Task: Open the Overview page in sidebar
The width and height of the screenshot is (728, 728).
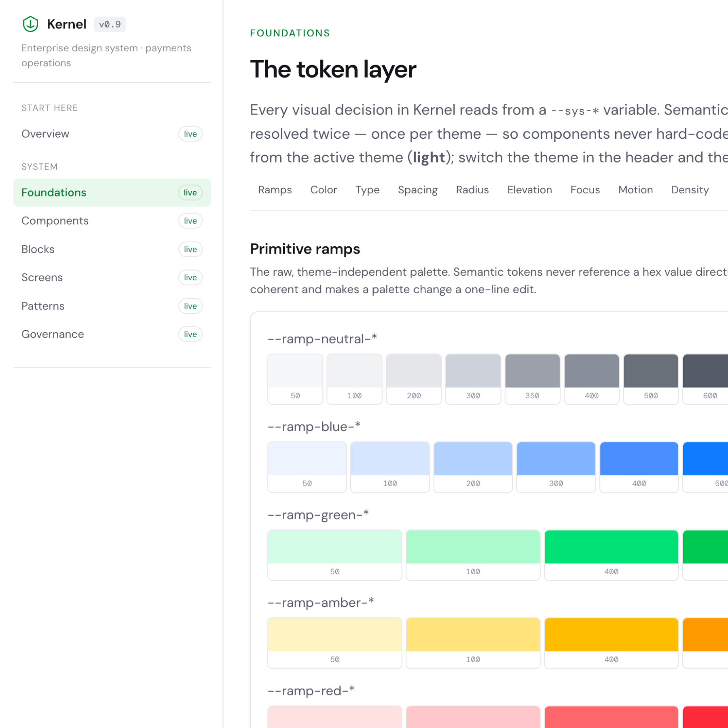Action: [112, 134]
